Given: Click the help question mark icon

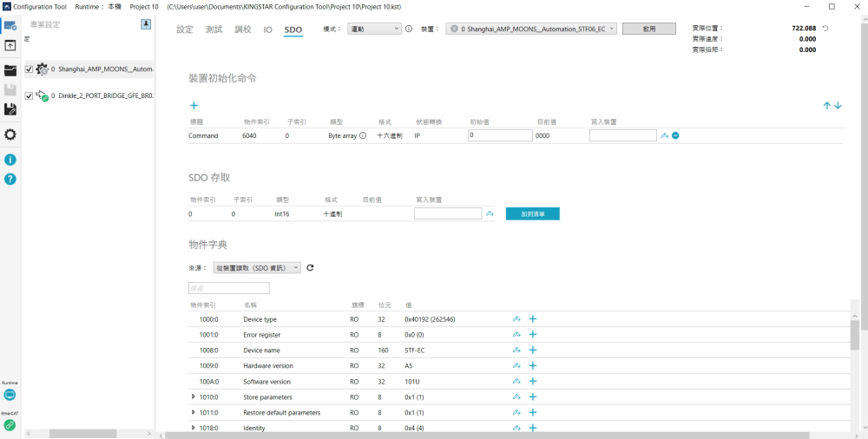Looking at the screenshot, I should [10, 179].
